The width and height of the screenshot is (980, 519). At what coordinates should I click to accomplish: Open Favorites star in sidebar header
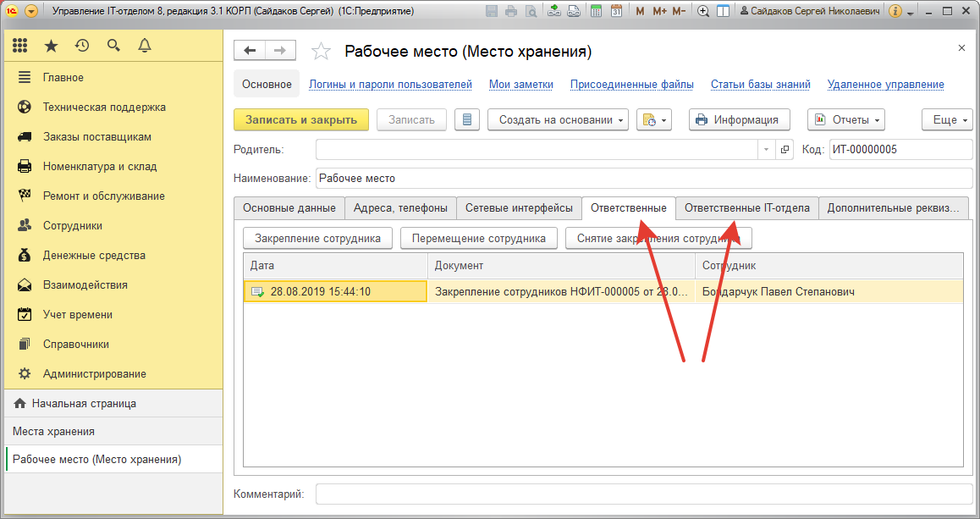tap(52, 46)
